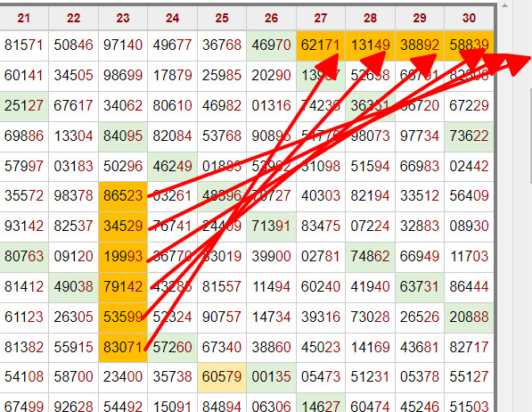Click column header 21

[x=24, y=18]
